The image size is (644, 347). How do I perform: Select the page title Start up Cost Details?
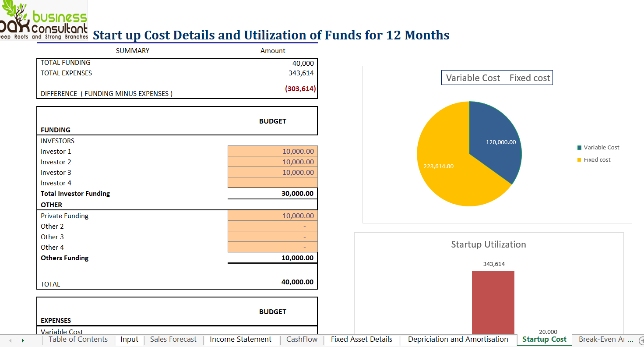271,35
